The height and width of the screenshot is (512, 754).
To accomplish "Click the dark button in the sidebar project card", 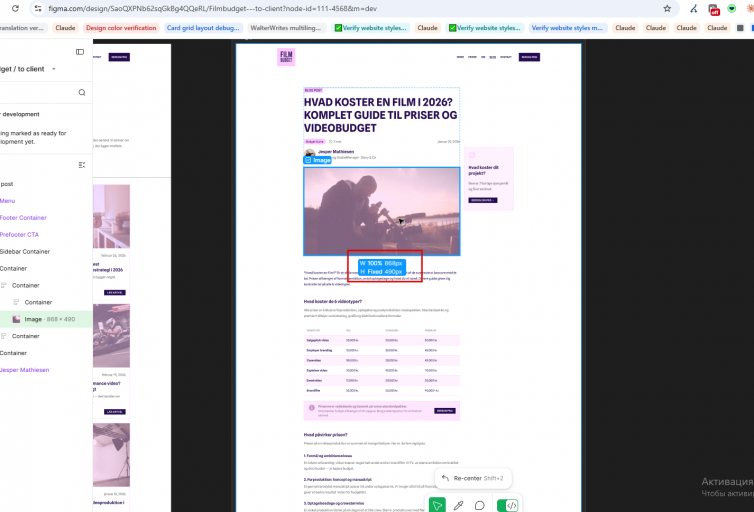I will [483, 200].
